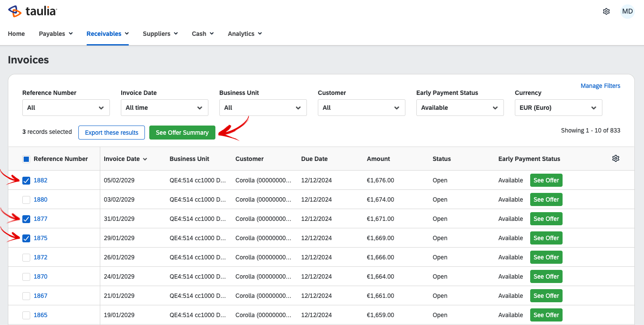Check the checkbox for invoice 1870
644x325 pixels.
(26, 277)
